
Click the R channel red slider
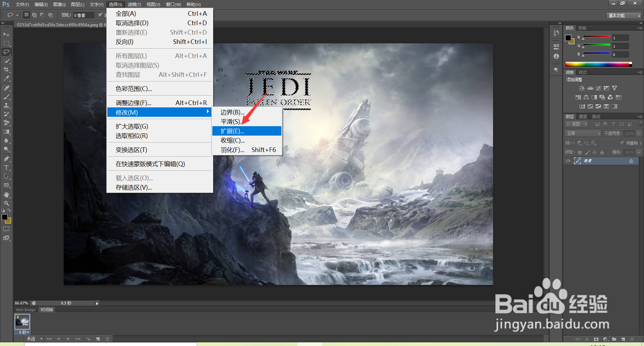click(x=596, y=37)
